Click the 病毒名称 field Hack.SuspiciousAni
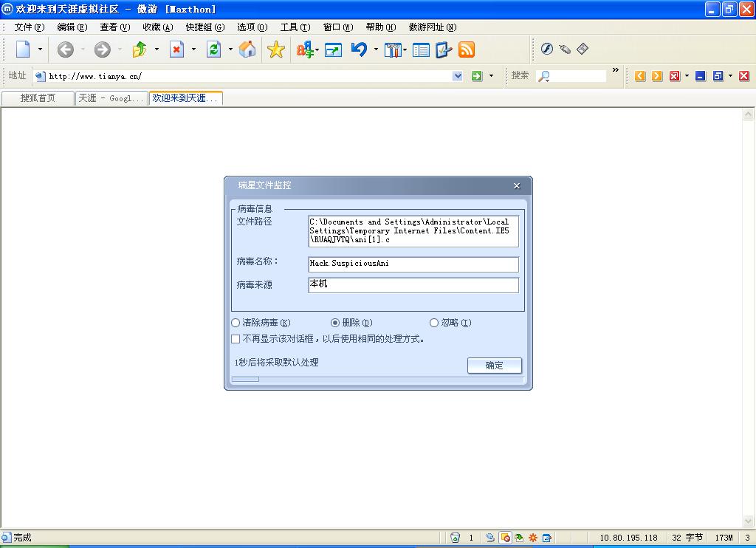Screen dimensions: 756x548 pyautogui.click(x=413, y=264)
